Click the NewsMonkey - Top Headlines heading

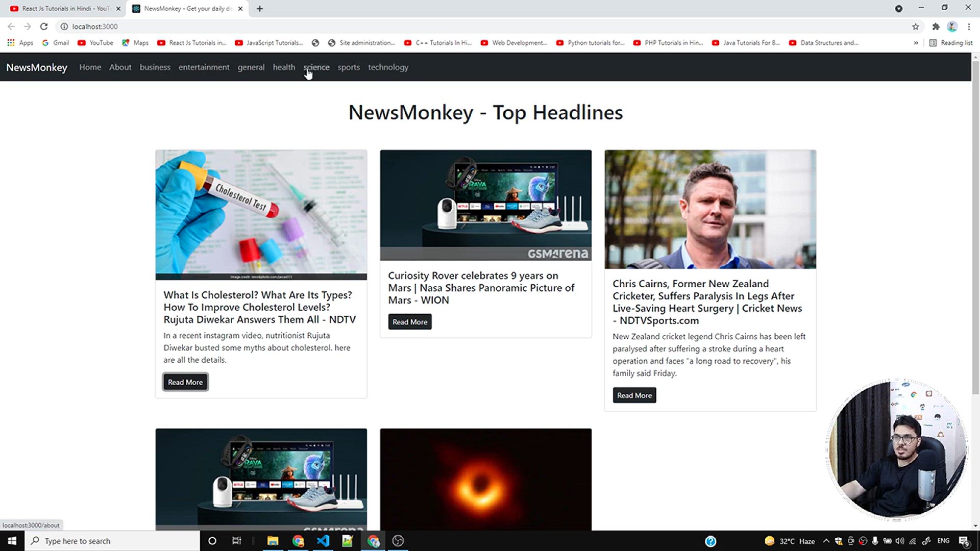(x=485, y=112)
